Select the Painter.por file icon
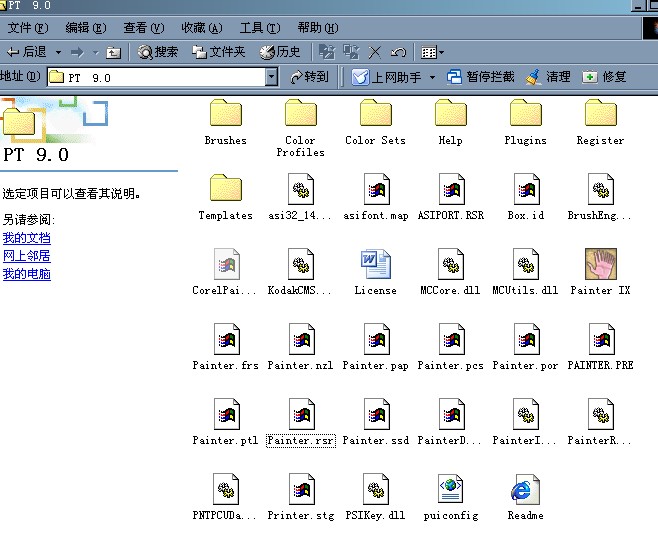 click(526, 339)
